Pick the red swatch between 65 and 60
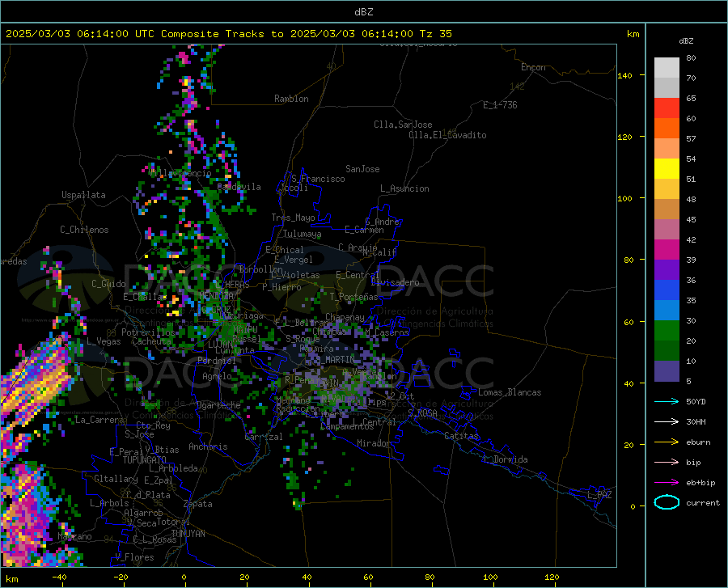The image size is (728, 588). coord(667,108)
